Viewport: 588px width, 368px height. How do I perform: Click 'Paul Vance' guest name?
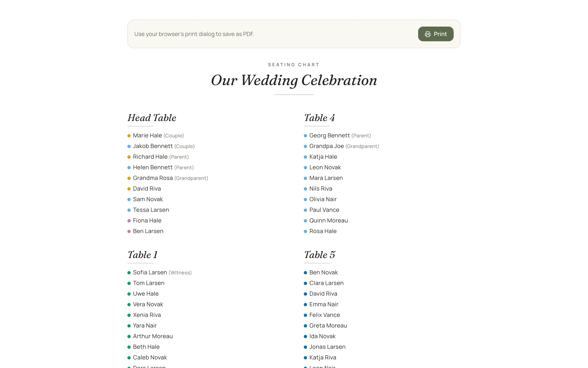tap(324, 210)
